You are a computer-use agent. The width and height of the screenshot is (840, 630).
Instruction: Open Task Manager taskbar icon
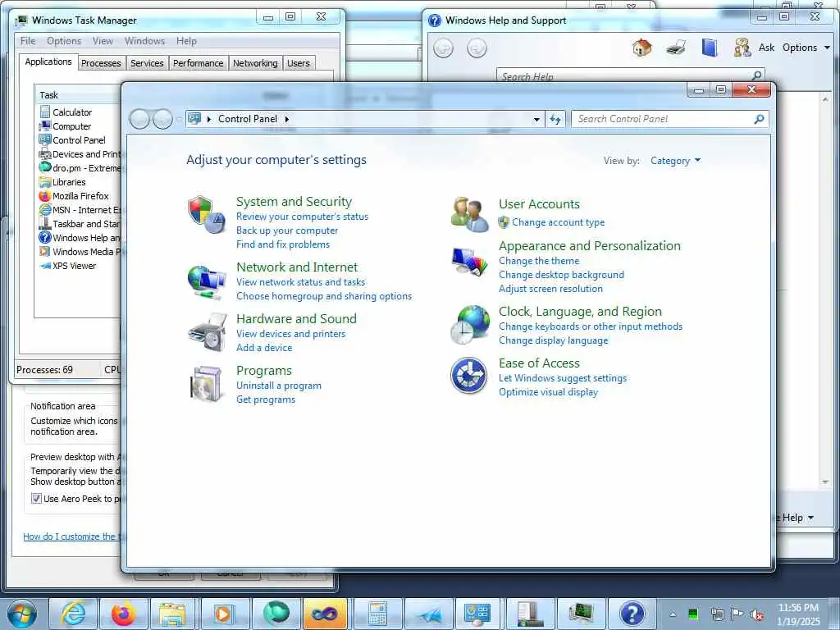581,614
